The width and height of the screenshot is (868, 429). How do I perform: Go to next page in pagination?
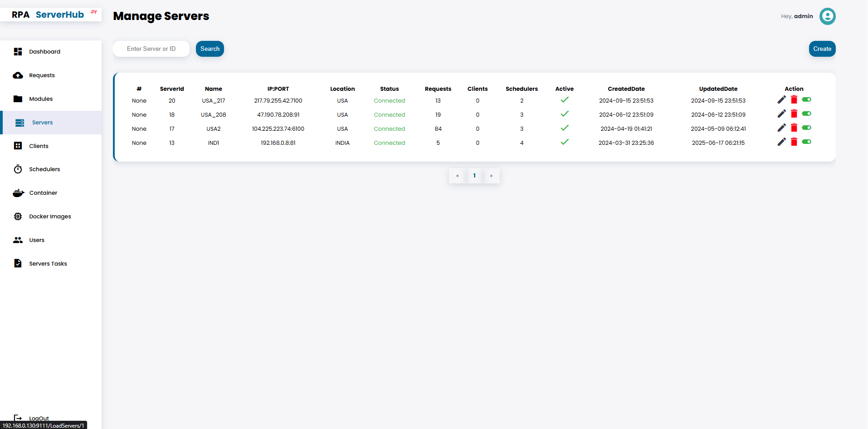coord(491,176)
